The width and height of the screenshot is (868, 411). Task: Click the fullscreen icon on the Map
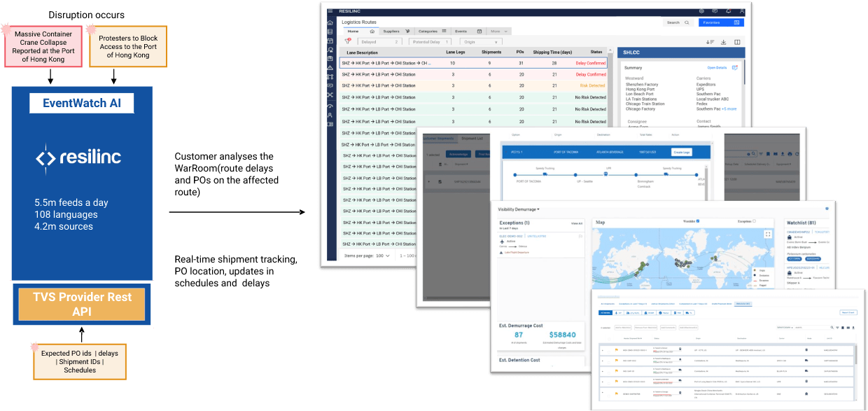[768, 234]
